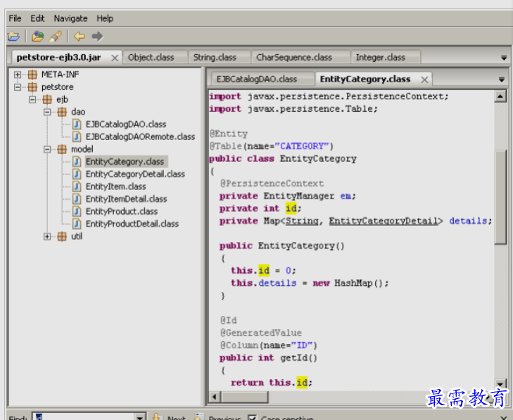The height and width of the screenshot is (420, 513).
Task: Close the petstore-ejb3.0.jar tab
Action: 115,58
